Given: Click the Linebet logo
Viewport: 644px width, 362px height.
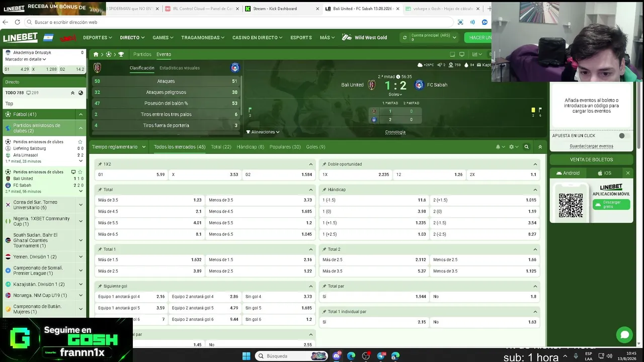Looking at the screenshot, I should click(x=21, y=38).
